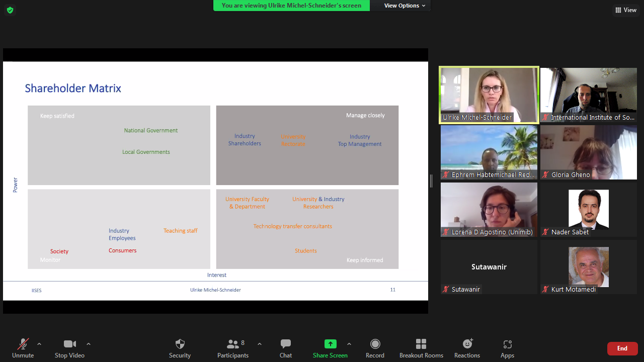Screen dimensions: 644x362
Task: Open audio options arrow next to Unmute
Action: [x=39, y=344]
